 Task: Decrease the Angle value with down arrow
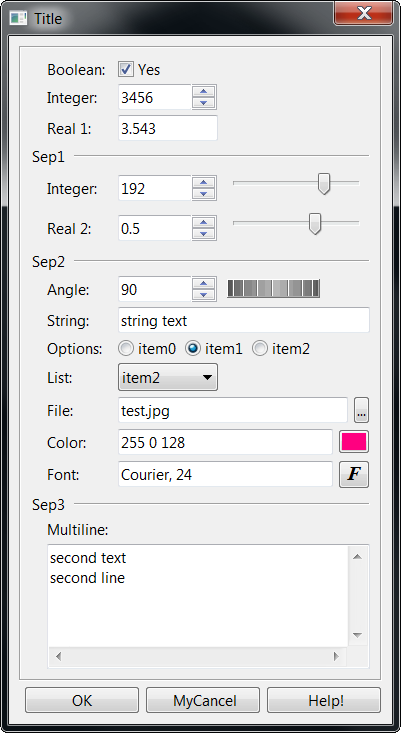(204, 295)
